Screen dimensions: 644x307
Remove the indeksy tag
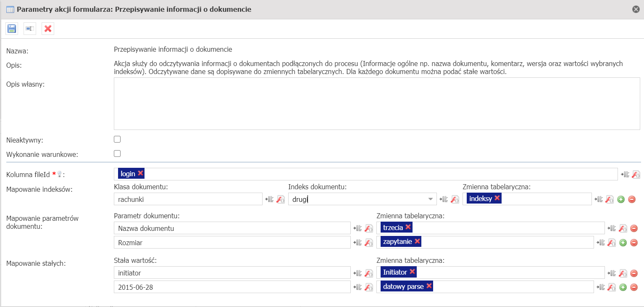pos(497,198)
